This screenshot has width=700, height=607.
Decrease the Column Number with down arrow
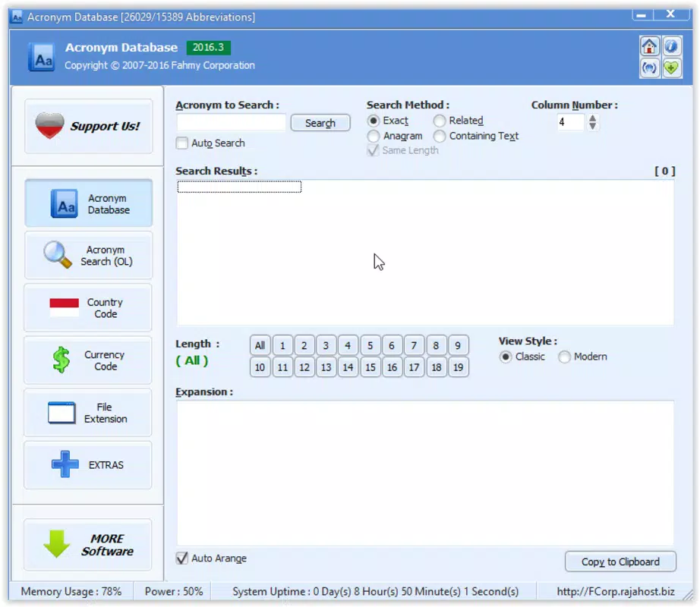click(x=592, y=126)
